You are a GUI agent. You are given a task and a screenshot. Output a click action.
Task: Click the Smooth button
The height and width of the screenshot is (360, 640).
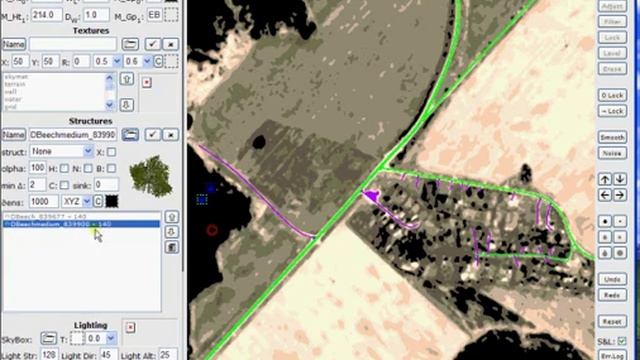[612, 138]
